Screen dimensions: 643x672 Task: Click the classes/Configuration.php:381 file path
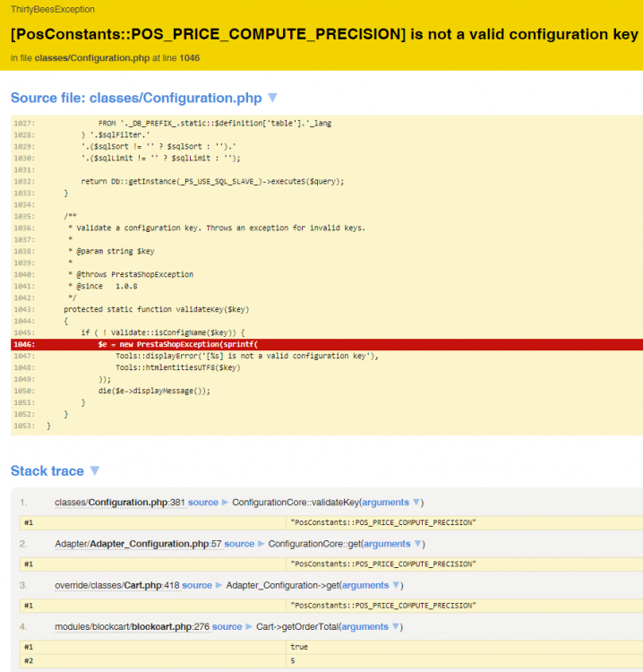119,503
